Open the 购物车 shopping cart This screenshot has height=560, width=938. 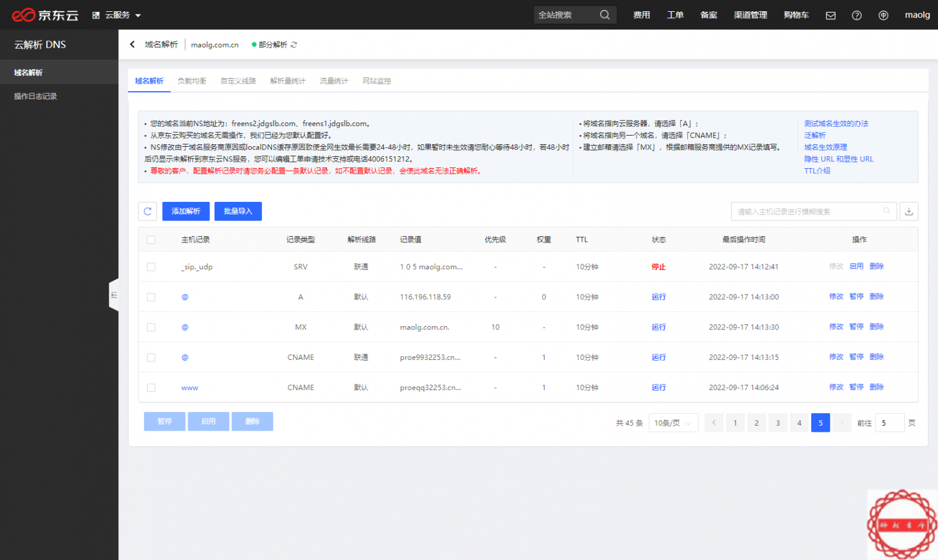click(796, 15)
